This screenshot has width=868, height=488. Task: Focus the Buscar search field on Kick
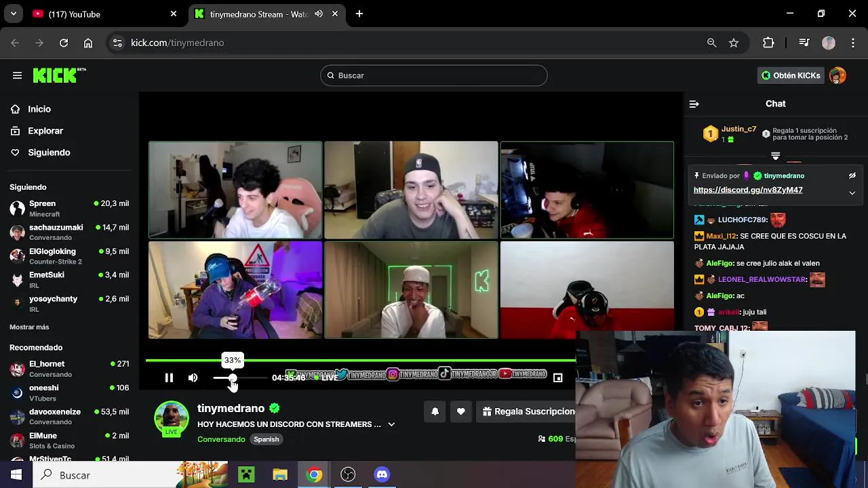click(x=434, y=75)
